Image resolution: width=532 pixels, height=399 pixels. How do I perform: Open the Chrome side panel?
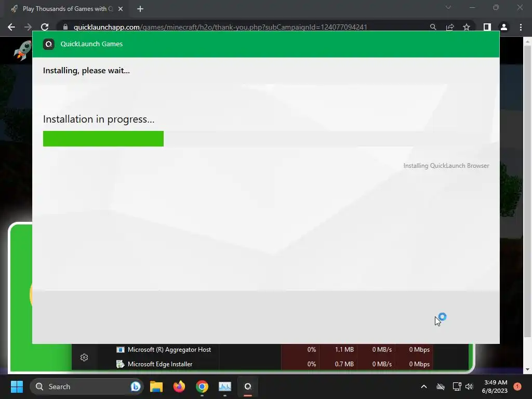tap(487, 27)
